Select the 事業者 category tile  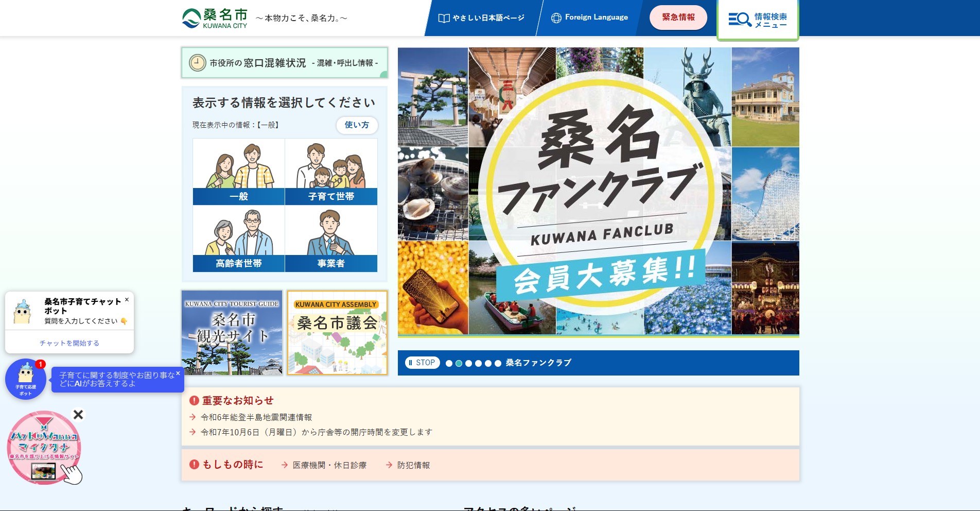(x=331, y=239)
